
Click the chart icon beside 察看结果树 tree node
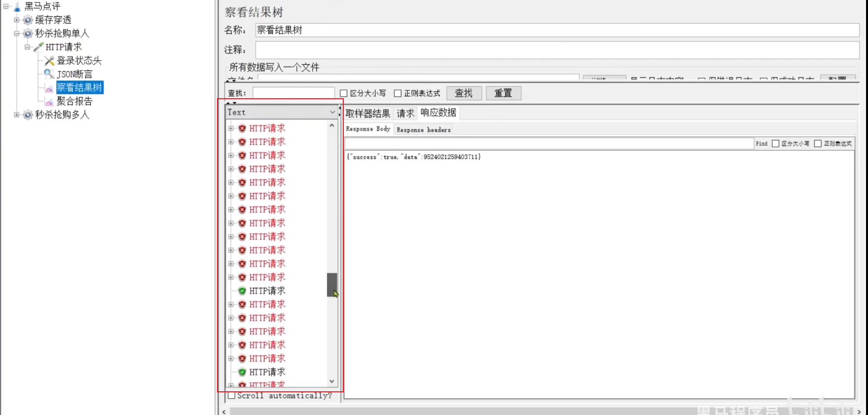pos(49,88)
